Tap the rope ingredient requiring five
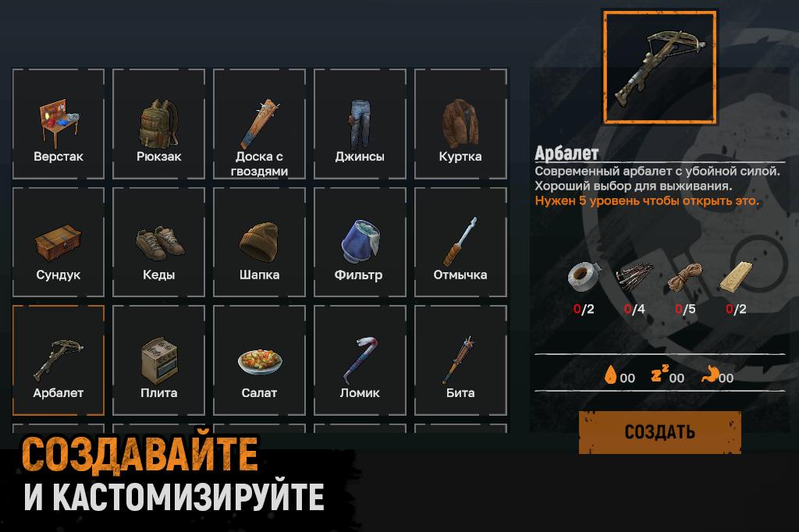The height and width of the screenshot is (532, 799). (685, 278)
